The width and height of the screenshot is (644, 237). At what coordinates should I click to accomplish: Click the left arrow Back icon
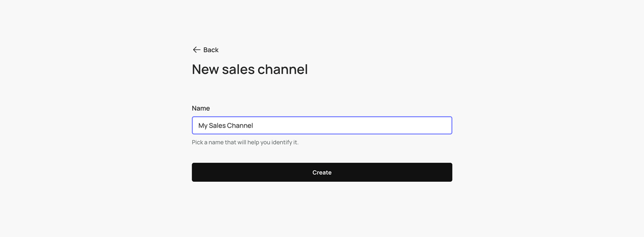tap(196, 50)
